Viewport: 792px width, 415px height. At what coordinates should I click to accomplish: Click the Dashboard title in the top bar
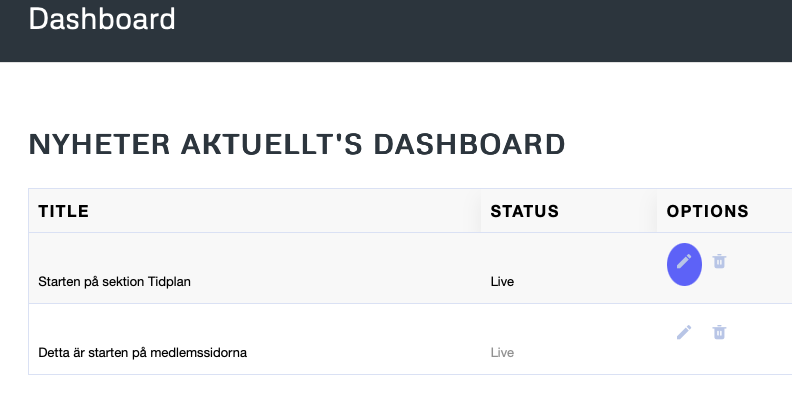102,18
